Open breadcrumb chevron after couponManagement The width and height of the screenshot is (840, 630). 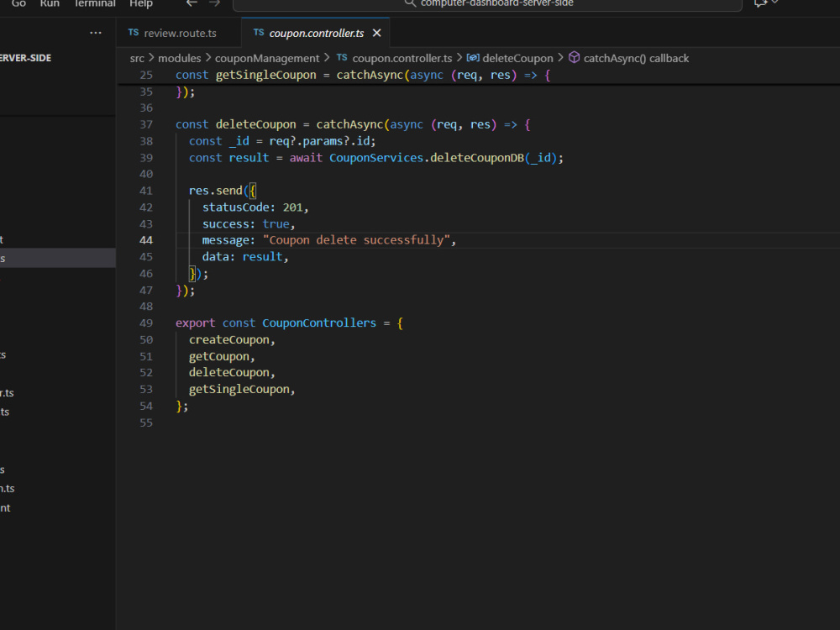click(327, 58)
